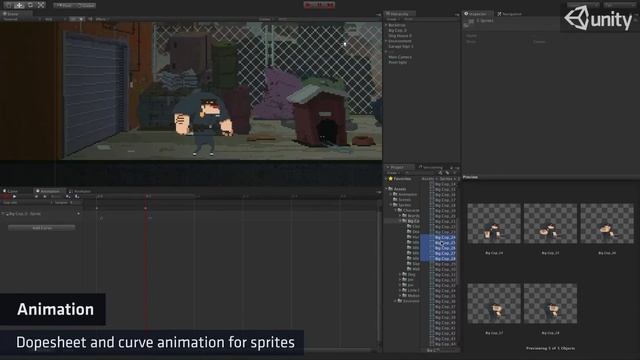Open the Hierarchy Create dropdown
Viewport: 640px width, 360px height.
point(392,19)
